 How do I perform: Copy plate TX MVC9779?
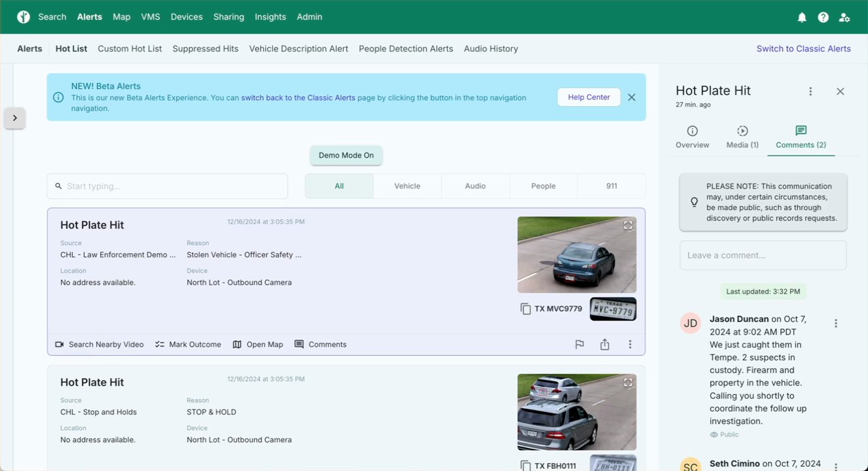coord(526,309)
